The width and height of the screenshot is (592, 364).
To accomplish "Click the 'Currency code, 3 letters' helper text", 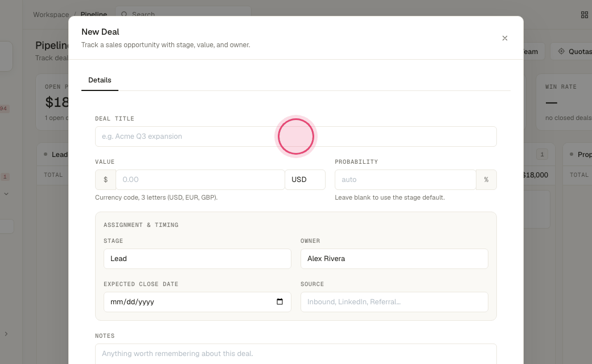I will (157, 197).
